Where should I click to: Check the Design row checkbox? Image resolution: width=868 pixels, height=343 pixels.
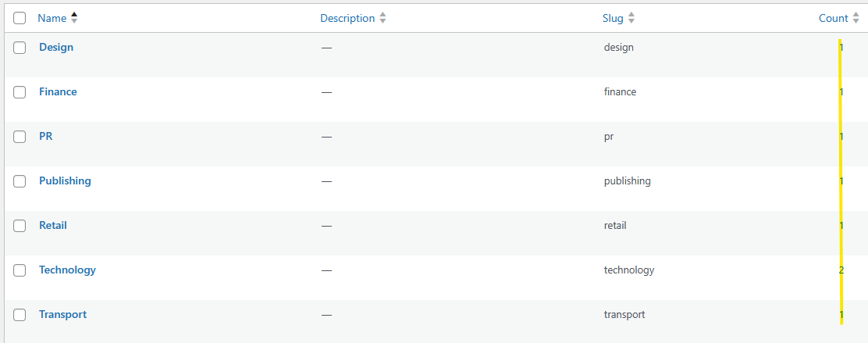pos(20,48)
